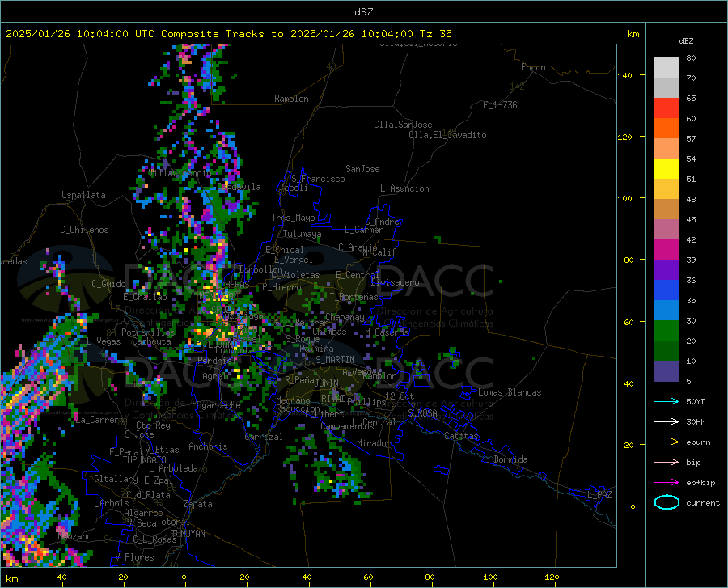Click the yellow 54 dBZ color swatch

[x=667, y=169]
